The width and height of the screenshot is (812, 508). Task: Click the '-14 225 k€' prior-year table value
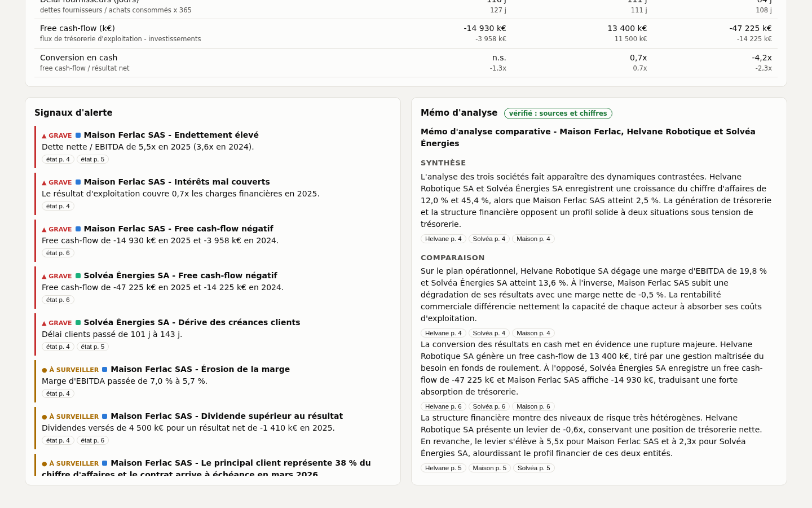pos(754,39)
